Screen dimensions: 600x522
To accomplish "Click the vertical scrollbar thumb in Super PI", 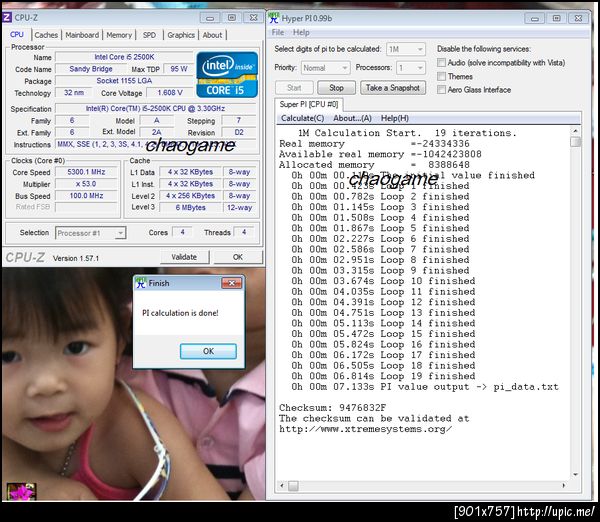I will coord(575,142).
